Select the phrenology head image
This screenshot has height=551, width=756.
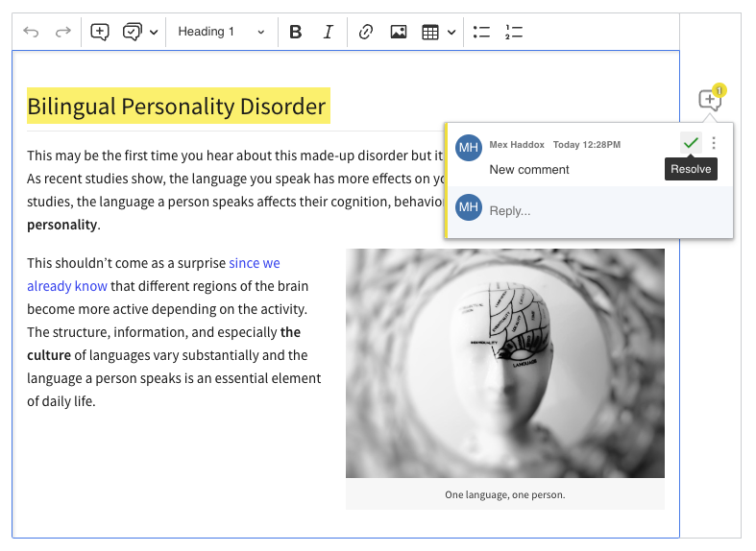pos(504,363)
